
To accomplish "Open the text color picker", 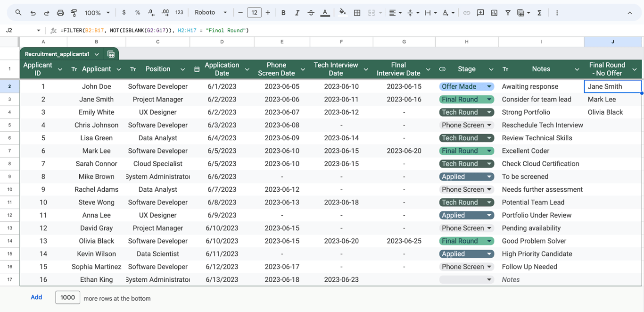I will coord(325,13).
